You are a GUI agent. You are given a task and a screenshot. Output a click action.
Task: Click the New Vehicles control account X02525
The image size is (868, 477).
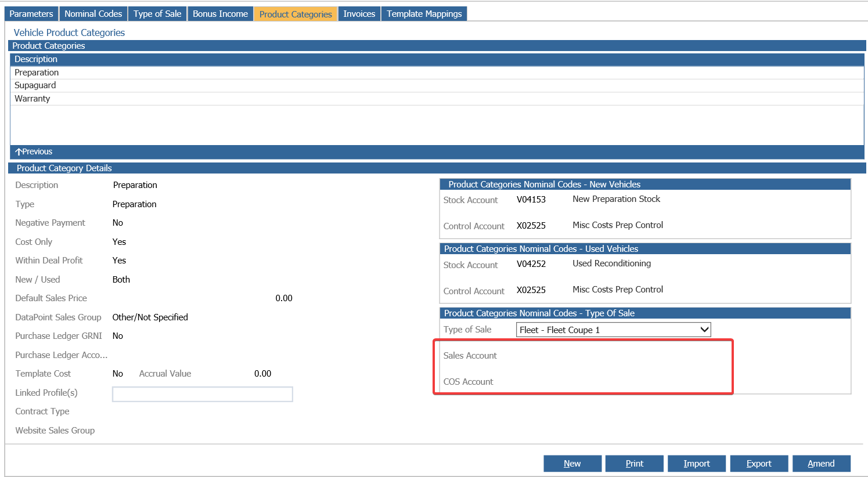(x=531, y=226)
